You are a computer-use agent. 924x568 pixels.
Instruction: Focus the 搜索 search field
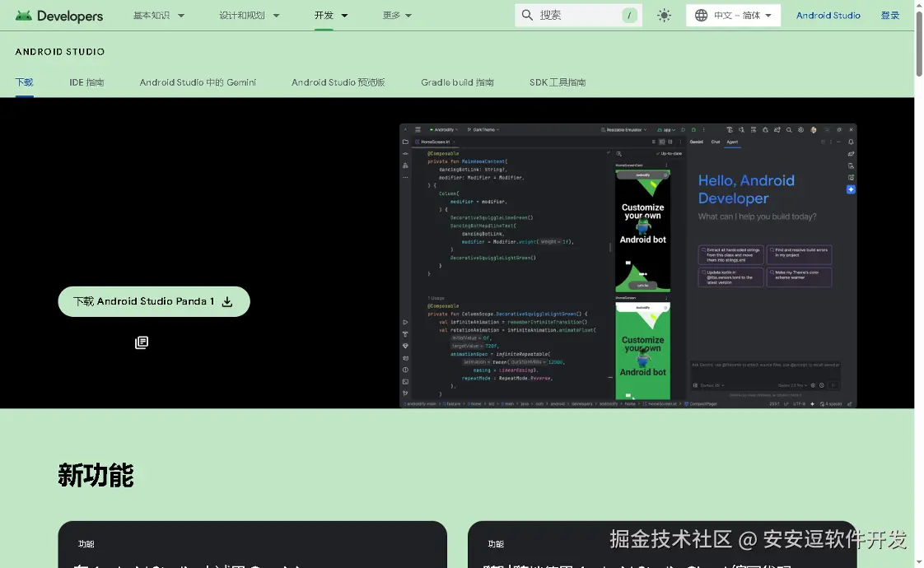point(579,16)
